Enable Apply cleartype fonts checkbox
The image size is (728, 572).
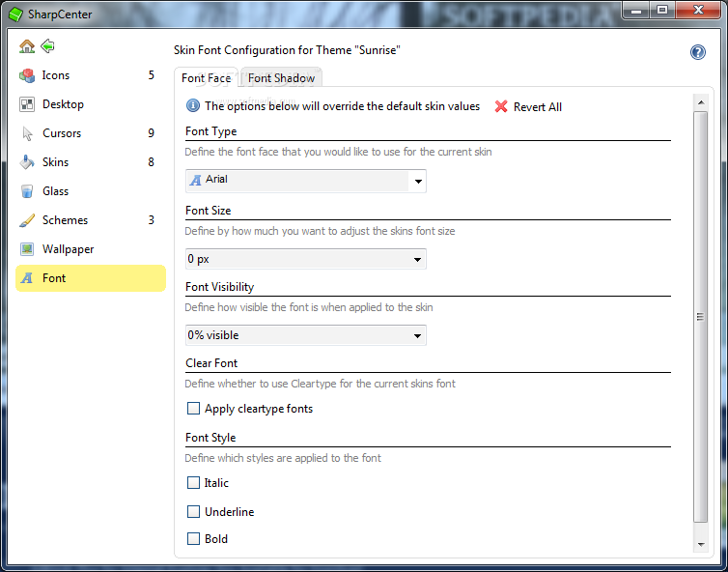pos(193,409)
